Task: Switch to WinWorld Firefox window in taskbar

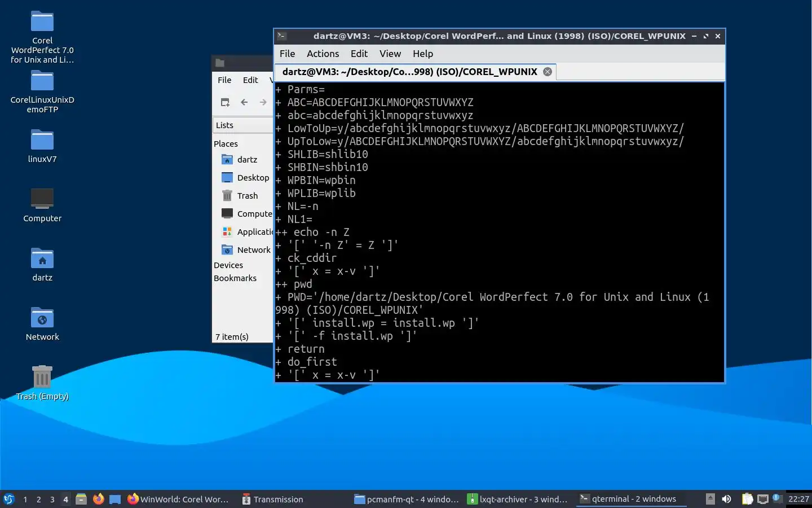Action: 178,499
